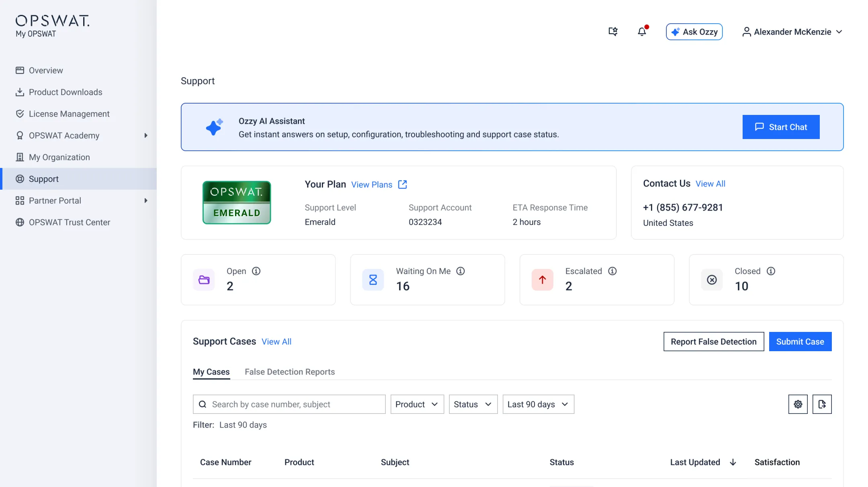868x487 pixels.
Task: Go to License Management in sidebar
Action: (69, 114)
